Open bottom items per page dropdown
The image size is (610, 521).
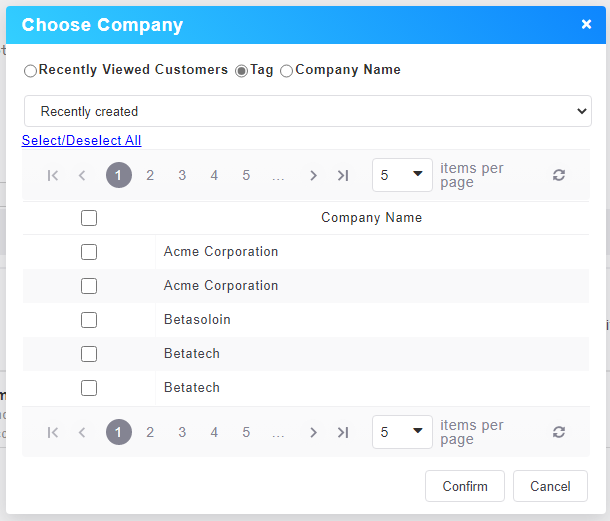tap(402, 432)
